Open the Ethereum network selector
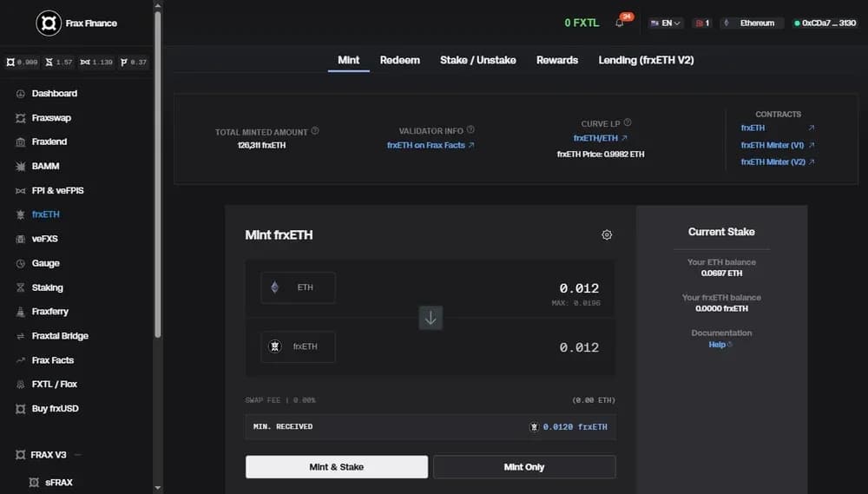 tap(752, 23)
